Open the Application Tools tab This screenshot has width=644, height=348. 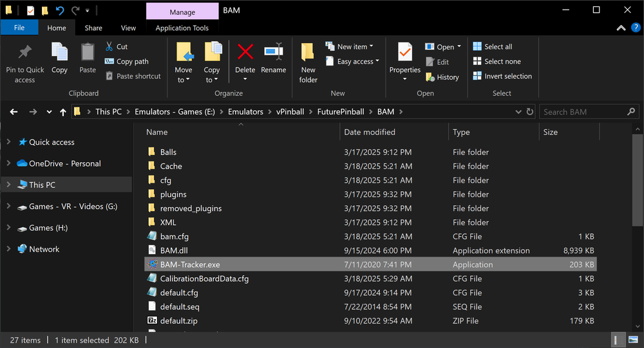182,28
